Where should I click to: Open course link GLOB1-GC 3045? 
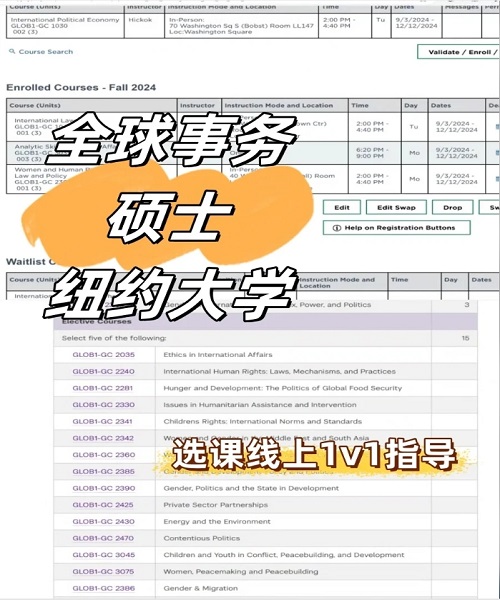point(104,555)
